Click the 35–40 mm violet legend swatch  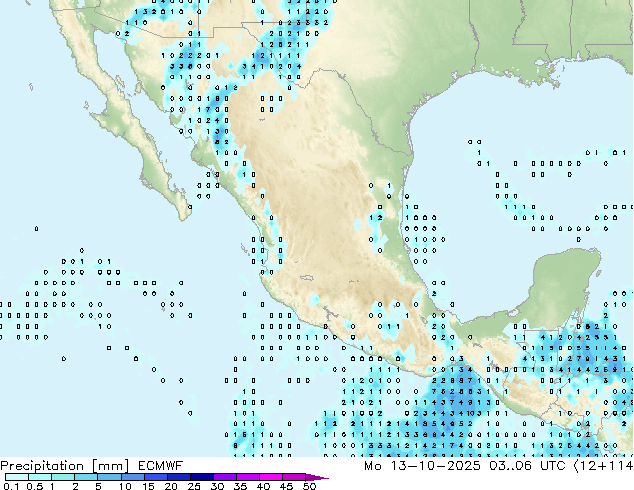click(x=248, y=477)
